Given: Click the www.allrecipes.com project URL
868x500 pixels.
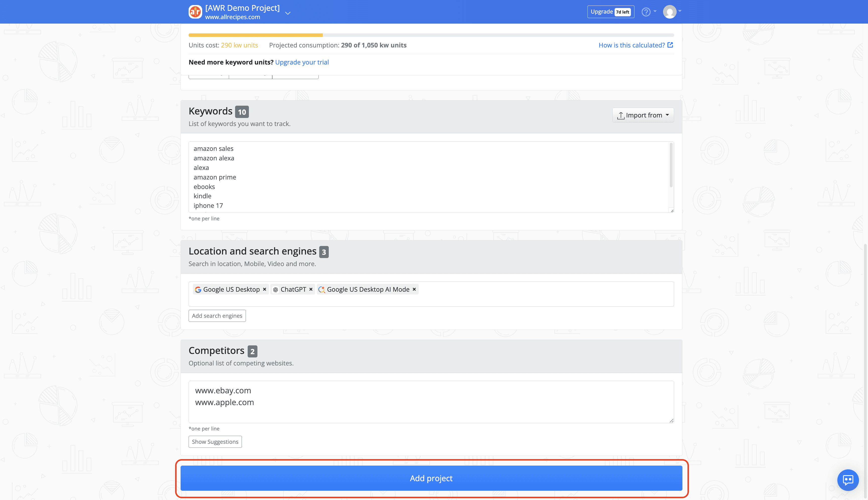Looking at the screenshot, I should click(232, 17).
